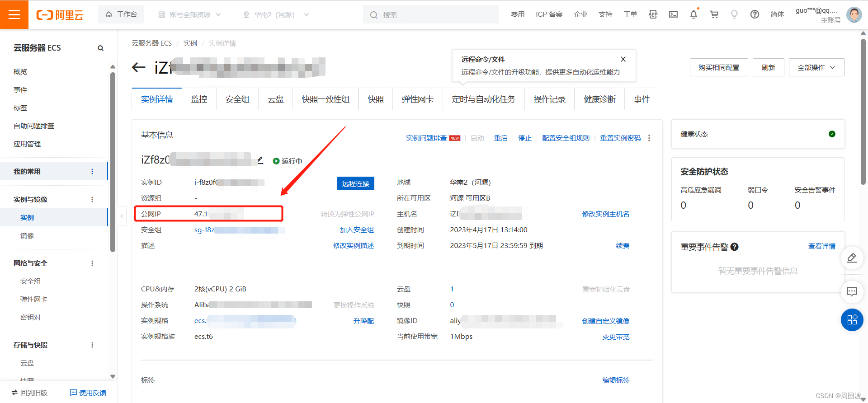Expand account resources dropdown
868x403 pixels.
pyautogui.click(x=189, y=14)
